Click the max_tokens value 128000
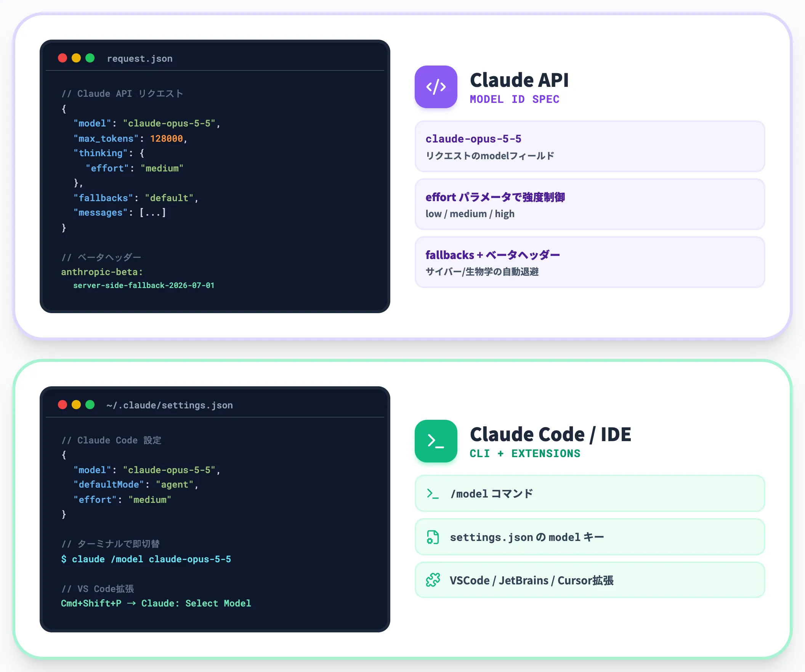This screenshot has height=672, width=805. click(166, 138)
